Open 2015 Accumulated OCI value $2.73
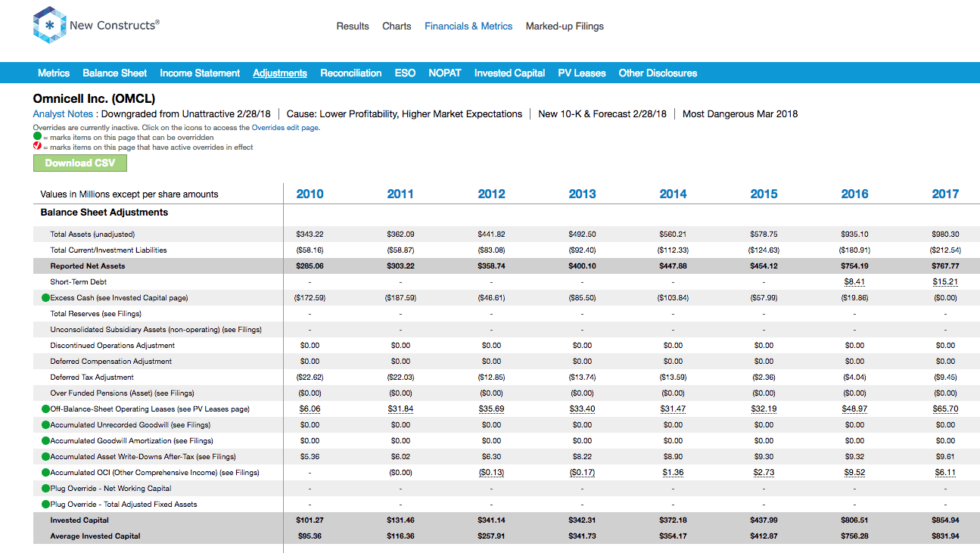This screenshot has width=980, height=553. click(764, 473)
